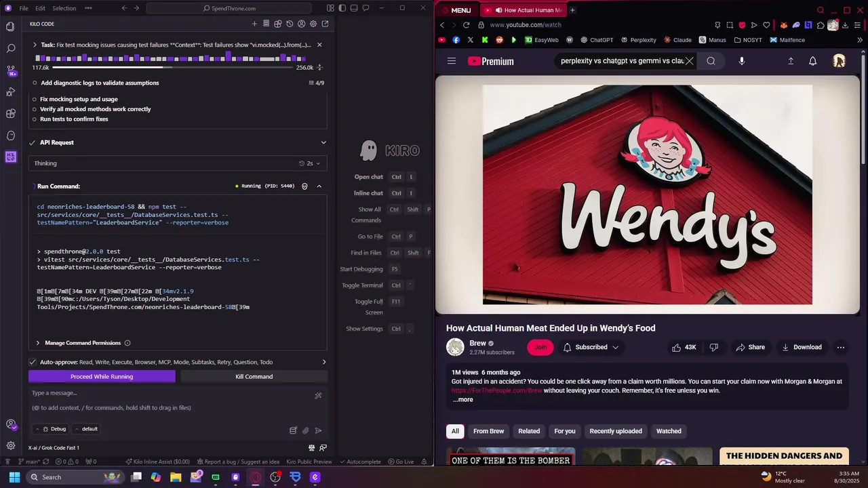Viewport: 868px width, 488px height.
Task: Open Kilo Code profile account icon
Action: [x=301, y=24]
